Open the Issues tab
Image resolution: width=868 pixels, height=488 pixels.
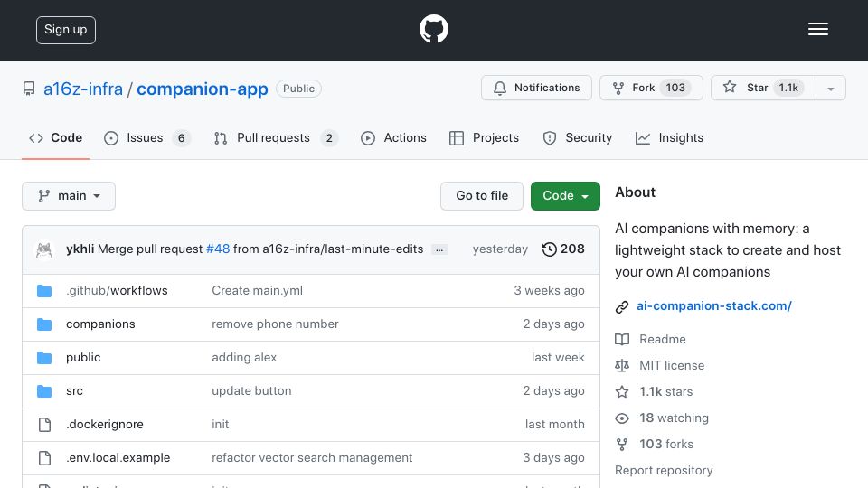[146, 137]
